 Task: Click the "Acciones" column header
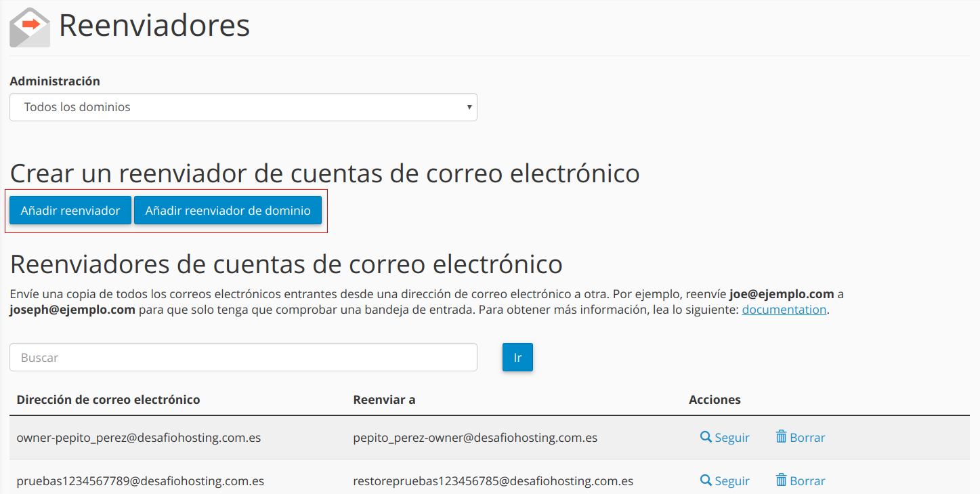pyautogui.click(x=715, y=400)
